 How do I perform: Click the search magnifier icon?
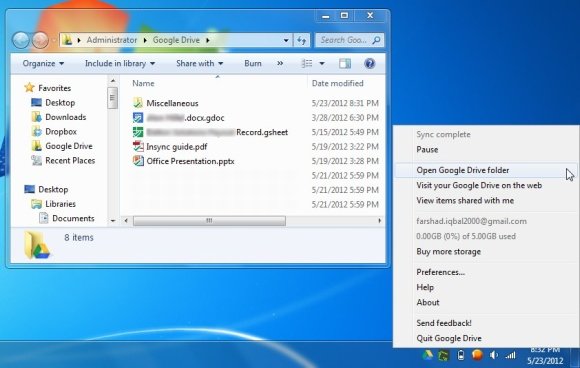[376, 40]
